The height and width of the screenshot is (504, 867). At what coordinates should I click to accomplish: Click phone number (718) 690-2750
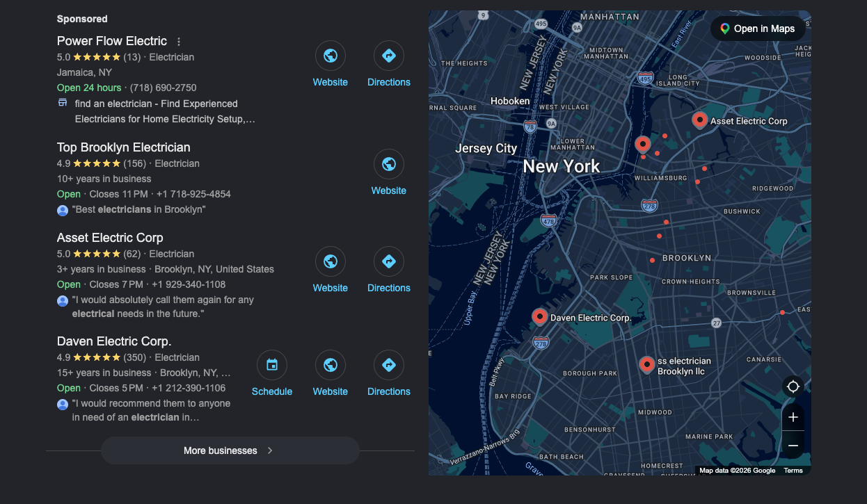[162, 88]
